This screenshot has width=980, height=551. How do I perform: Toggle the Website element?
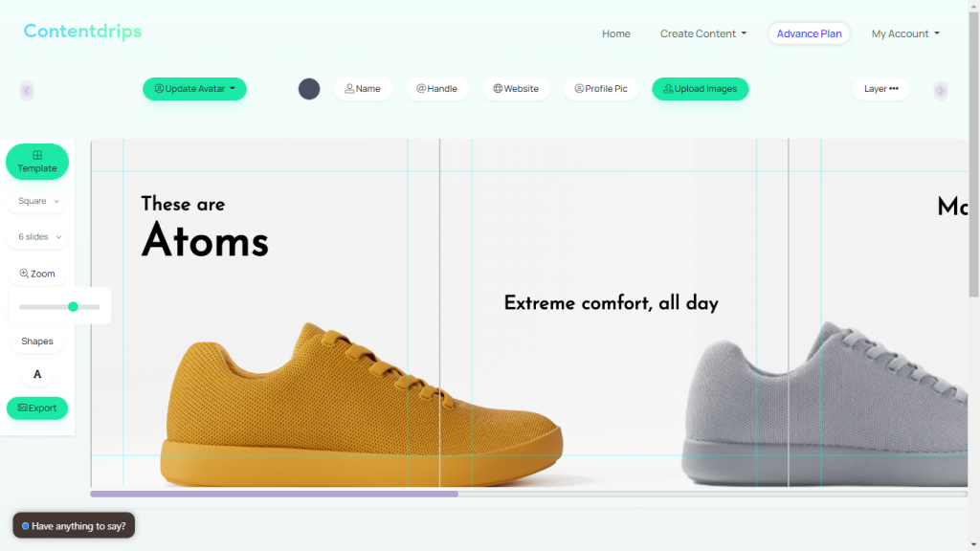[516, 89]
